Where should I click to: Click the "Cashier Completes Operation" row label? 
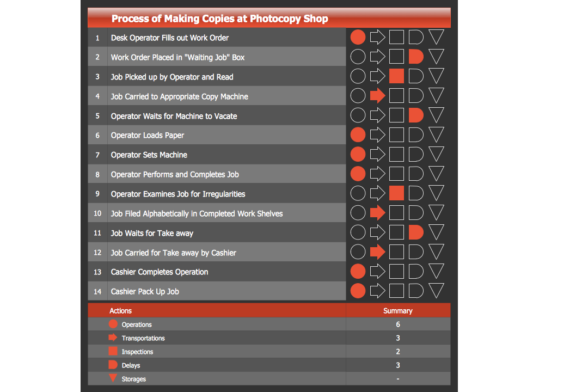pos(160,272)
